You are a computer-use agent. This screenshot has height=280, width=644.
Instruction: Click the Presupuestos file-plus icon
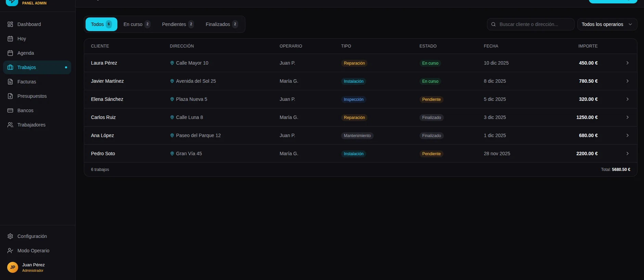coord(10,96)
